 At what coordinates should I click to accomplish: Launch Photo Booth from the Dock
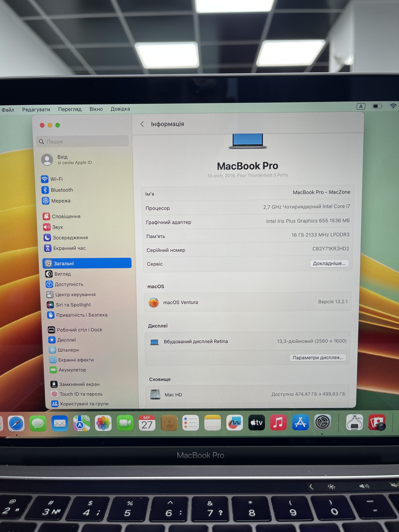(377, 422)
